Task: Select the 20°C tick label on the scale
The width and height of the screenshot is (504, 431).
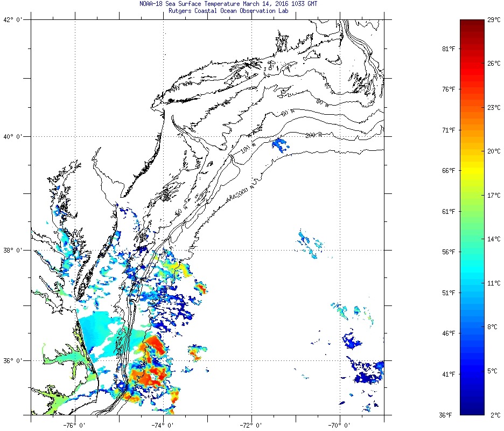Action: [x=493, y=151]
